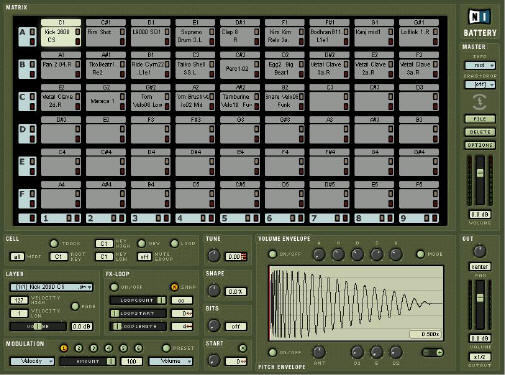Screen dimensions: 505x375
Task: Select matrix column 1 header
Action: point(61,218)
